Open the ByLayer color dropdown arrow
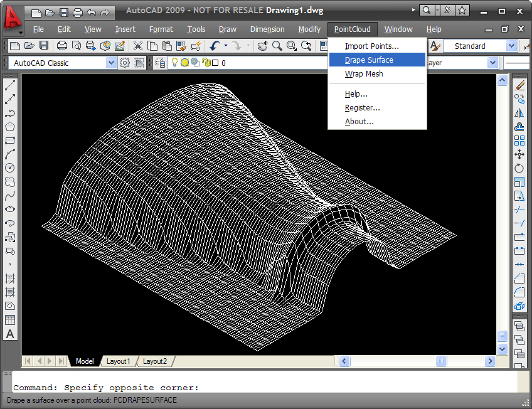Image resolution: width=532 pixels, height=409 pixels. tap(492, 63)
